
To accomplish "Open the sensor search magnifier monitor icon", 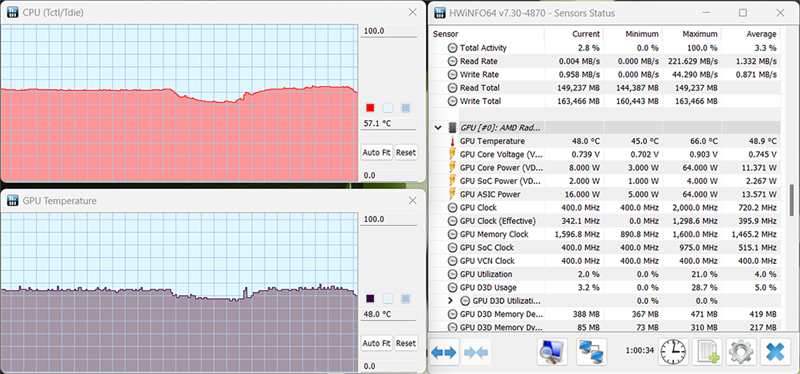I will 553,352.
